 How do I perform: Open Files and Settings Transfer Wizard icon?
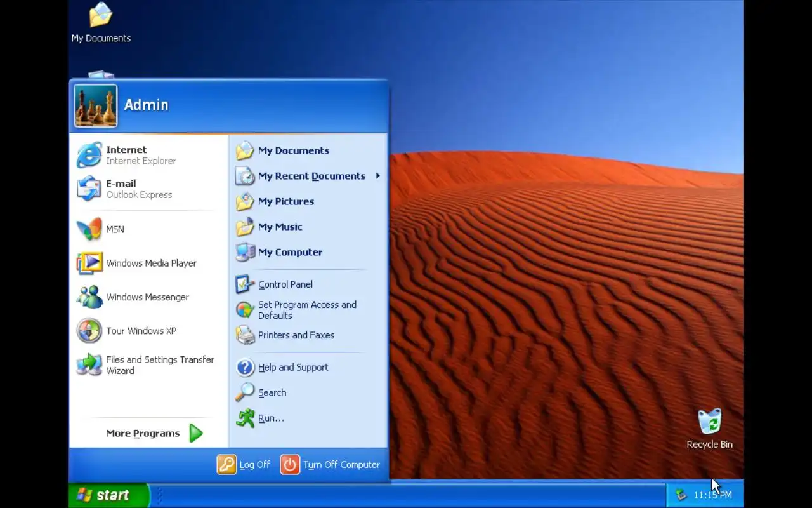89,364
